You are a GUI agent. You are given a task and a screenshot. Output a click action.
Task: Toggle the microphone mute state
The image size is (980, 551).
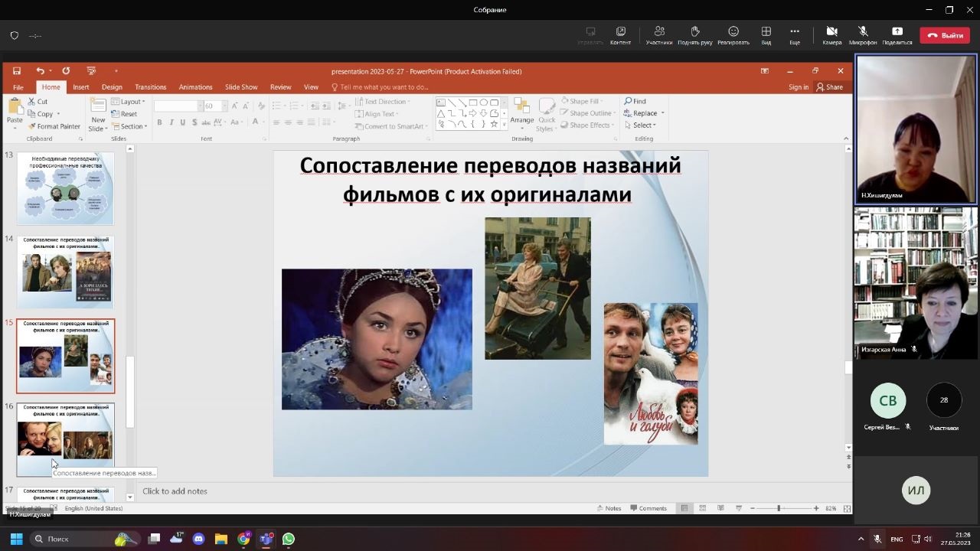(863, 32)
